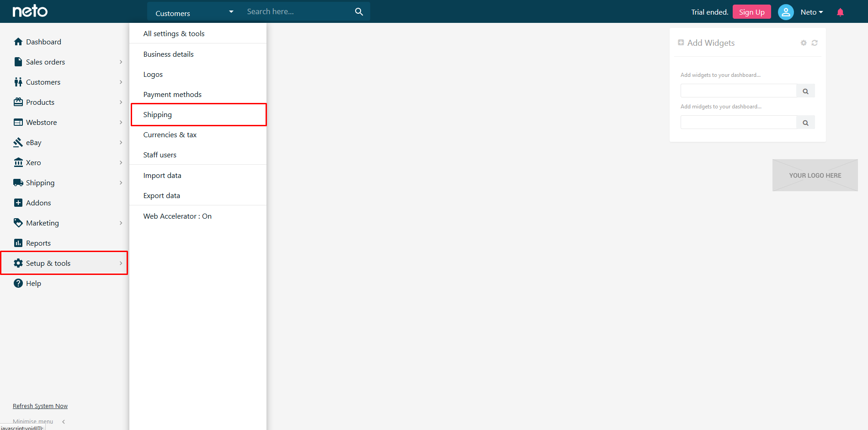Click the notification bell icon
Screen dimensions: 868x430
pyautogui.click(x=840, y=12)
